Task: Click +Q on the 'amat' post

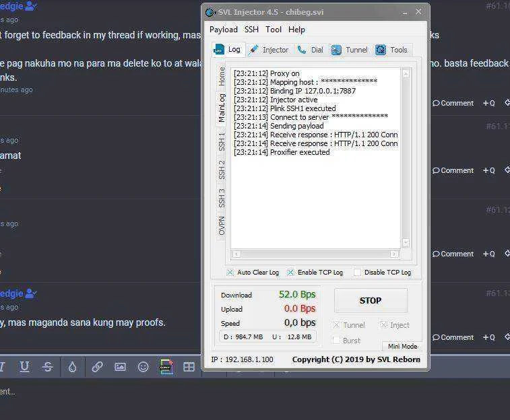Action: 489,170
